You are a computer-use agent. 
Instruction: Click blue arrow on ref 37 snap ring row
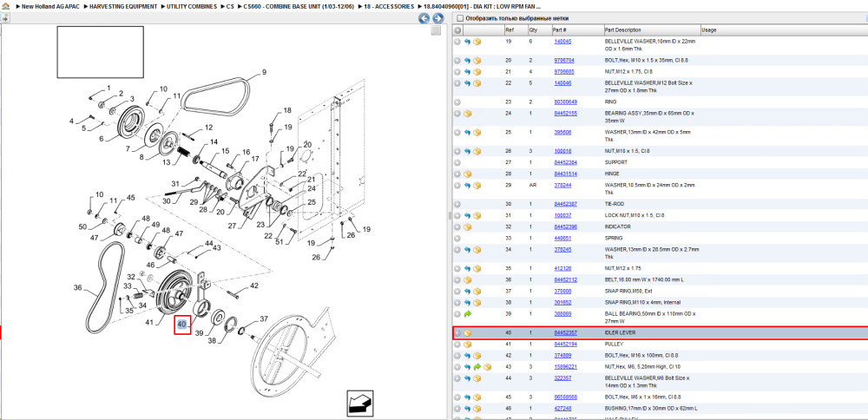[467, 291]
